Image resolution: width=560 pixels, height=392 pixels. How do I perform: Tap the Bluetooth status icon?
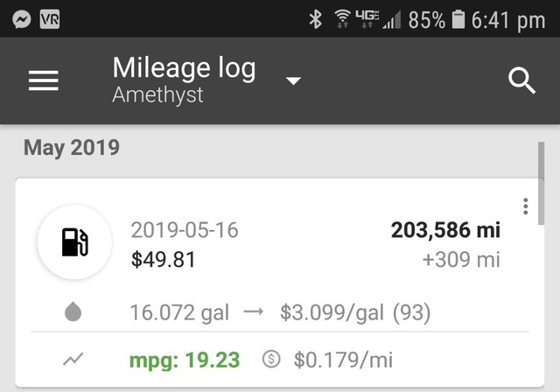[x=315, y=19]
